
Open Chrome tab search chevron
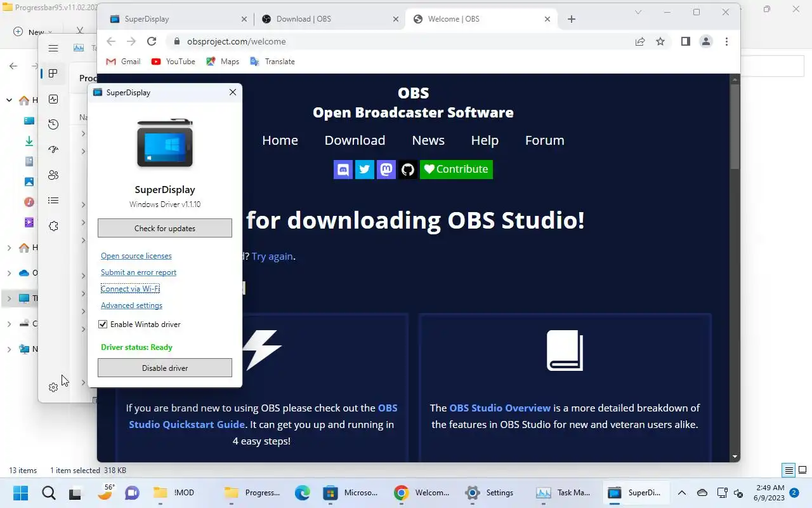click(x=639, y=12)
